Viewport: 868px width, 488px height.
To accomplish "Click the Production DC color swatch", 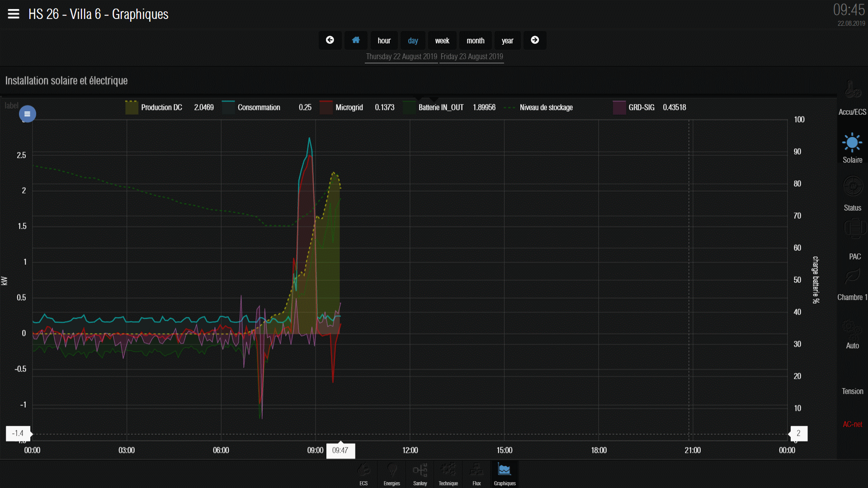I will click(132, 108).
